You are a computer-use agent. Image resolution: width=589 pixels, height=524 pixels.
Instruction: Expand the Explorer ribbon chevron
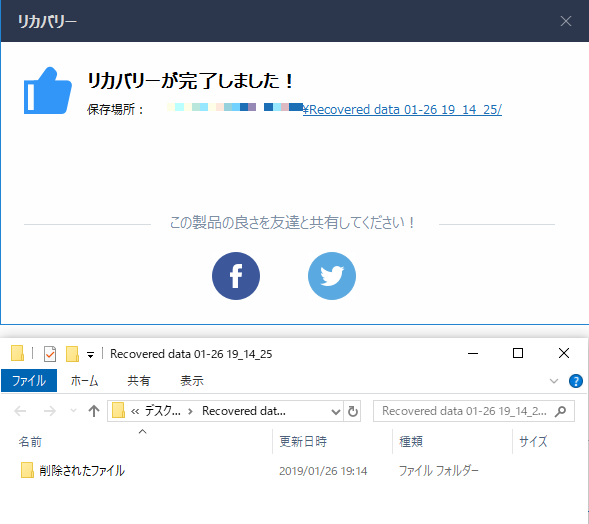click(x=554, y=381)
